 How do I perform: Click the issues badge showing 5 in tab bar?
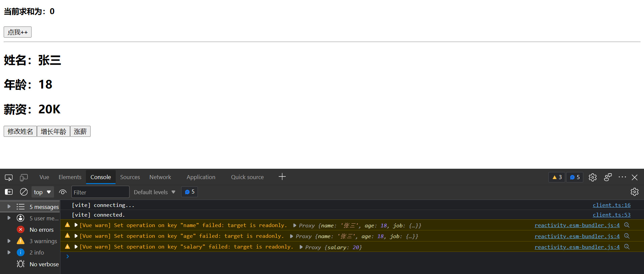[575, 177]
